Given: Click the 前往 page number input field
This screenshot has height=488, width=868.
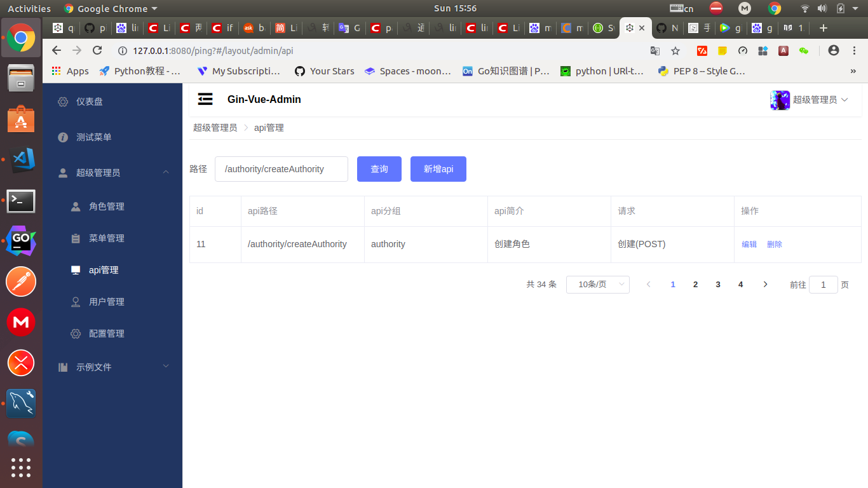Looking at the screenshot, I should pos(823,284).
